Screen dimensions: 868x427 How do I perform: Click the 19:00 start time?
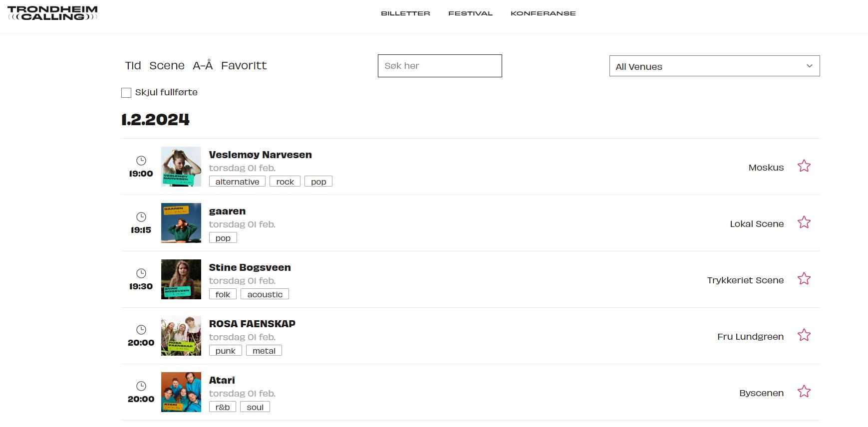[x=141, y=174]
